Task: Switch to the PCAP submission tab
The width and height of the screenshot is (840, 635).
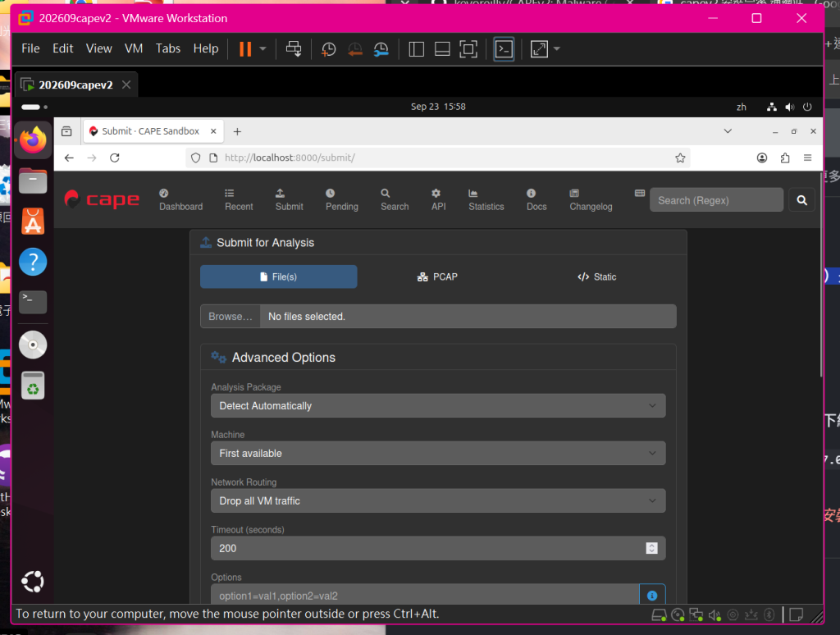Action: click(438, 277)
